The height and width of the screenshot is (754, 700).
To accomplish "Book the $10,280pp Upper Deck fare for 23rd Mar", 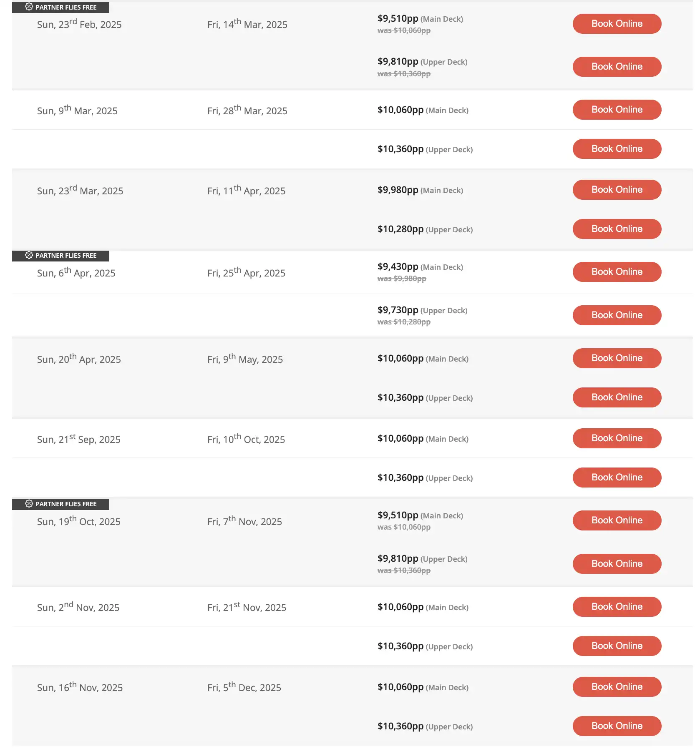I will pyautogui.click(x=617, y=229).
